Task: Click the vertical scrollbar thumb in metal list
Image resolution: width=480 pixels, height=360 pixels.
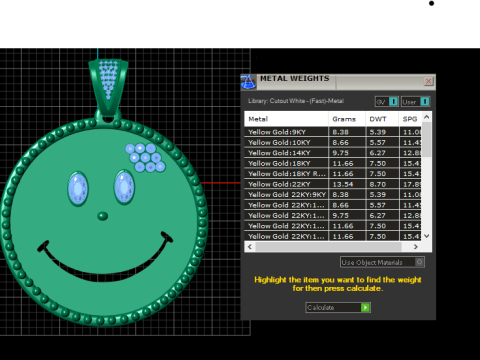Action: pos(427,139)
